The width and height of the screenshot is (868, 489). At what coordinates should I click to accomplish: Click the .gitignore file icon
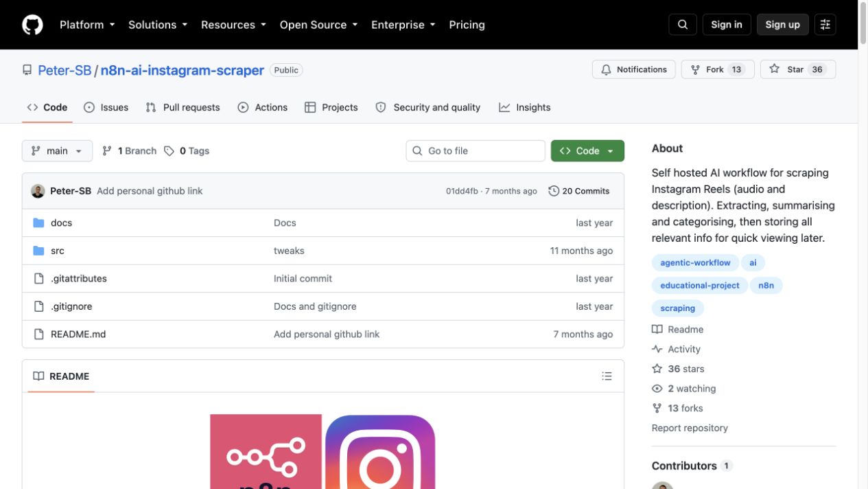coord(39,306)
